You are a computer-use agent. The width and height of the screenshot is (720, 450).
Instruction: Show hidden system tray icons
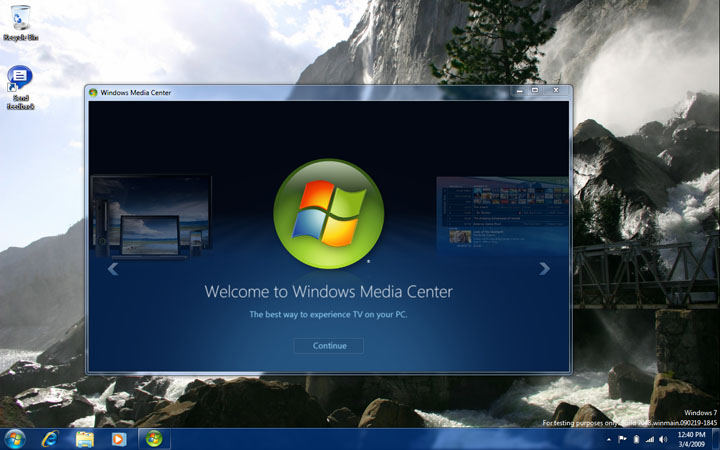[609, 440]
